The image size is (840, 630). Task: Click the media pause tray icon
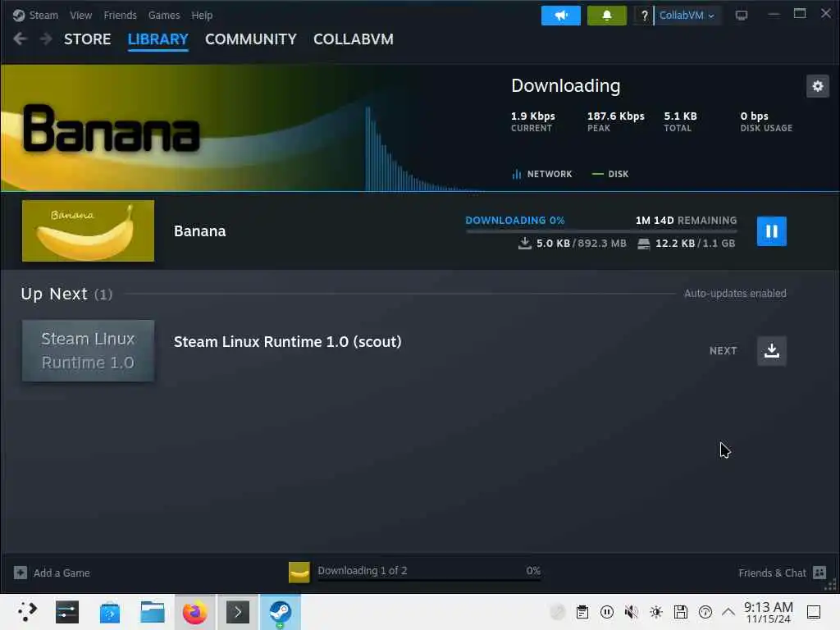tap(607, 612)
